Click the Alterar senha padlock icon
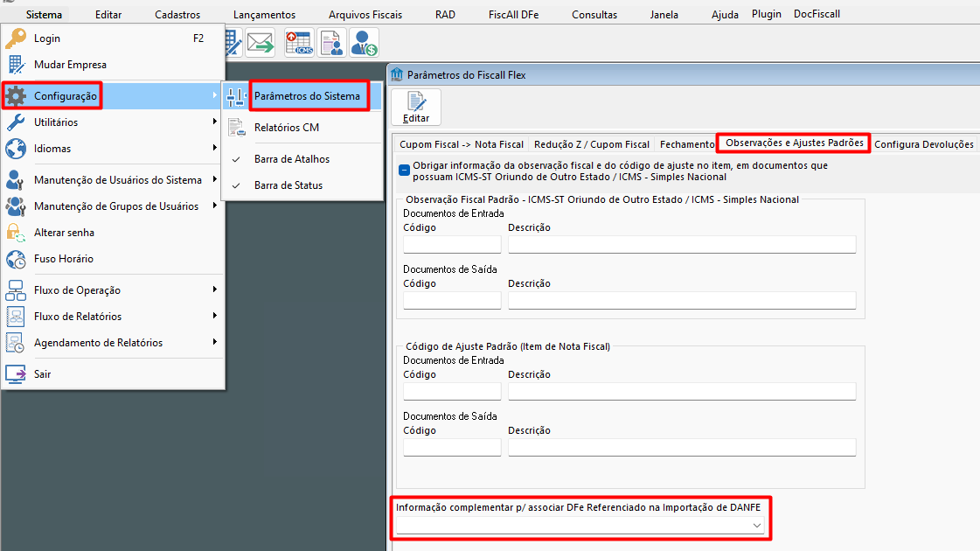The height and width of the screenshot is (551, 980). (16, 232)
